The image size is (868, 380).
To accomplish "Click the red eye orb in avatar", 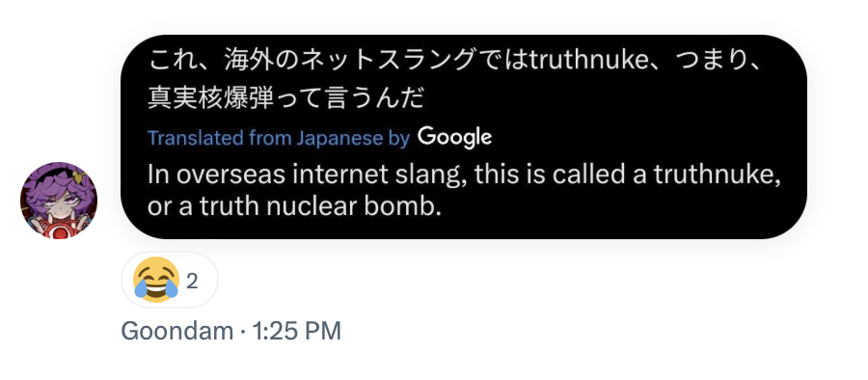I will (58, 226).
